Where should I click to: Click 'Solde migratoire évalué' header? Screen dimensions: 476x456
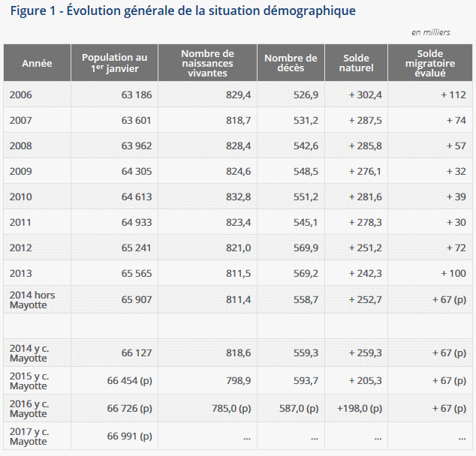(x=430, y=63)
